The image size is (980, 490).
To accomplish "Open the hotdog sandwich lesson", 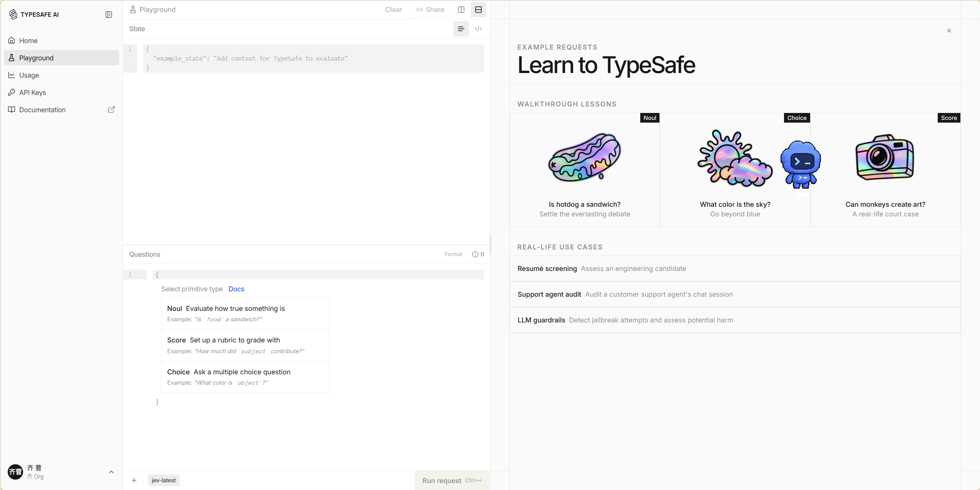I will (x=585, y=169).
